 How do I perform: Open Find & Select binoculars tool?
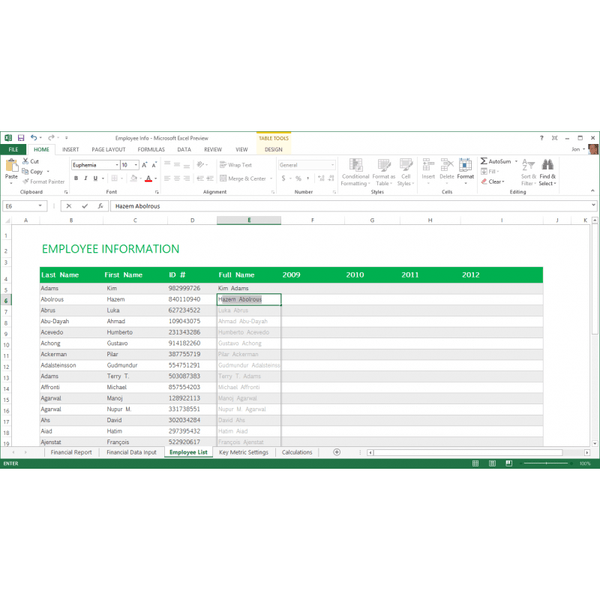click(547, 165)
